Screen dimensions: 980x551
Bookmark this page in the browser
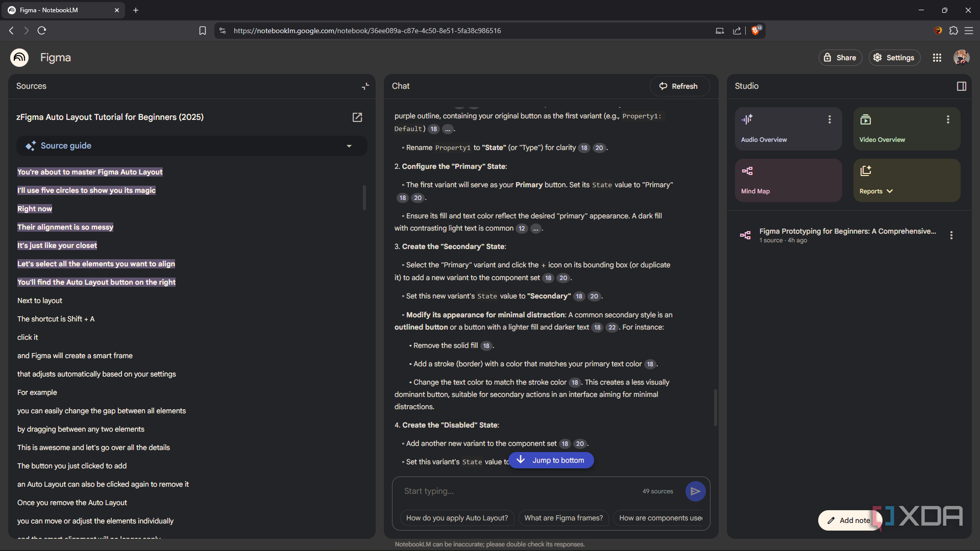(203, 31)
